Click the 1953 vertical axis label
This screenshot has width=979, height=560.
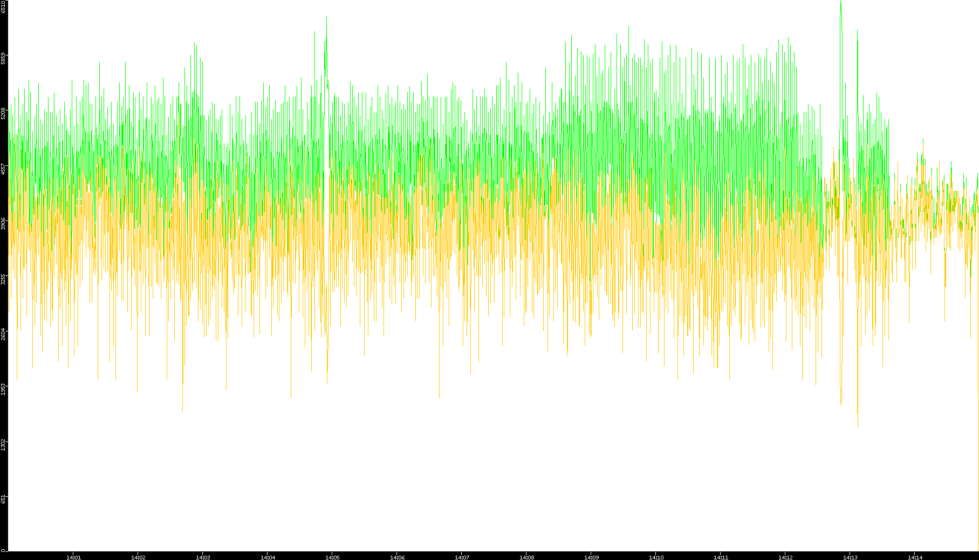point(4,389)
